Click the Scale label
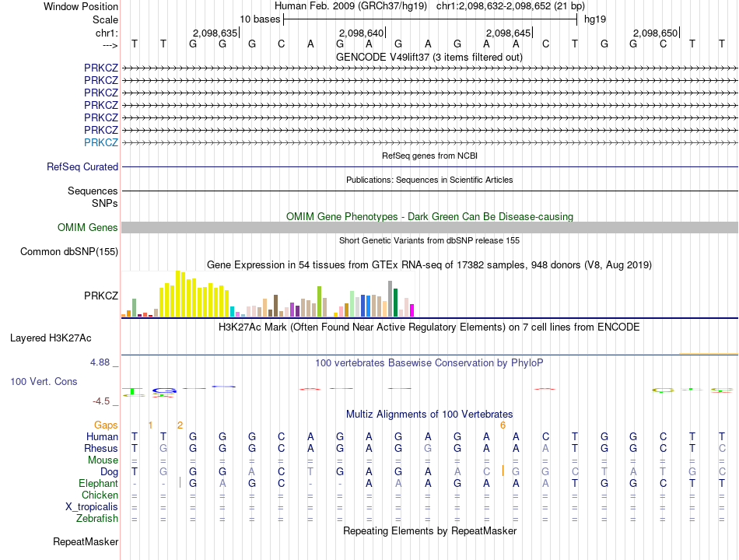This screenshot has width=739, height=560. [105, 19]
